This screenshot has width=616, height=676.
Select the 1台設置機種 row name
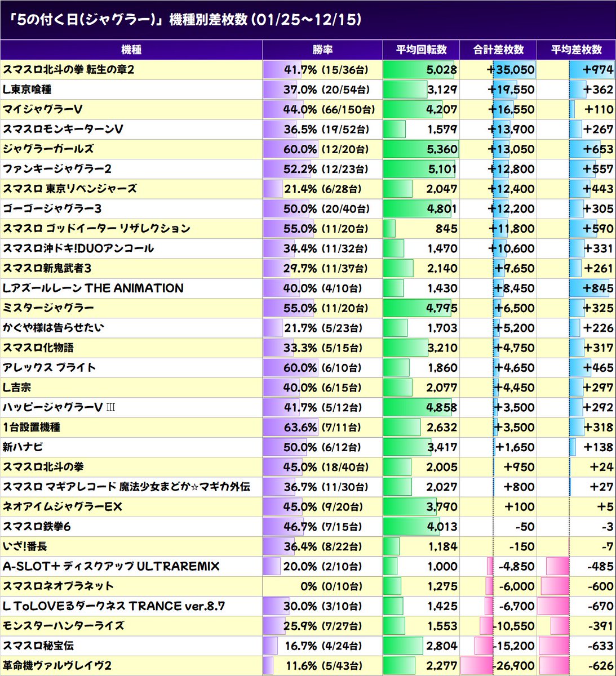31,427
